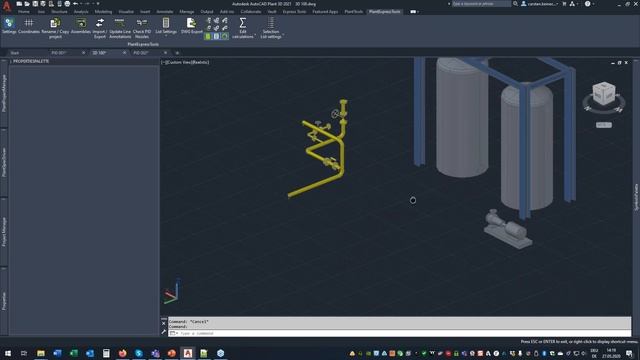Click the Realistic visual style label
This screenshot has height=360, width=640.
click(x=200, y=62)
